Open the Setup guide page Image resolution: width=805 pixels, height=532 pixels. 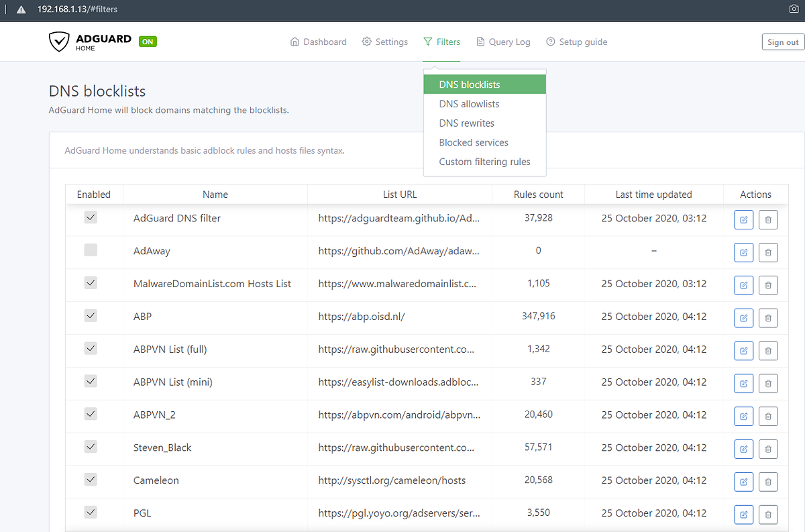(x=577, y=42)
